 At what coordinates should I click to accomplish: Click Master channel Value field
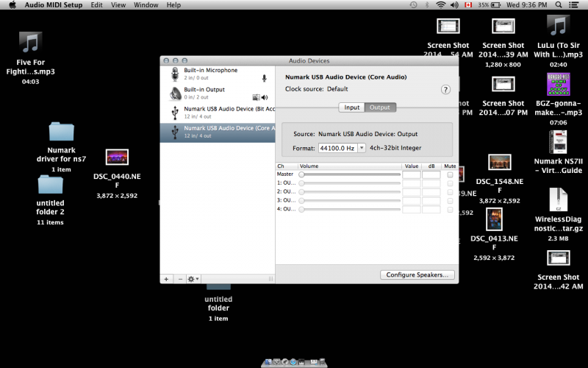(412, 174)
